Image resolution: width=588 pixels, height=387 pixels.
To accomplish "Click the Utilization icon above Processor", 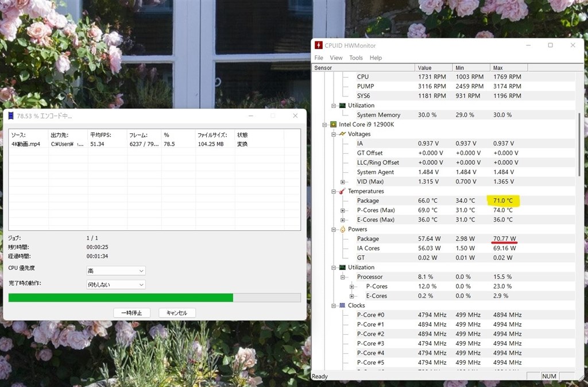I will pos(342,268).
